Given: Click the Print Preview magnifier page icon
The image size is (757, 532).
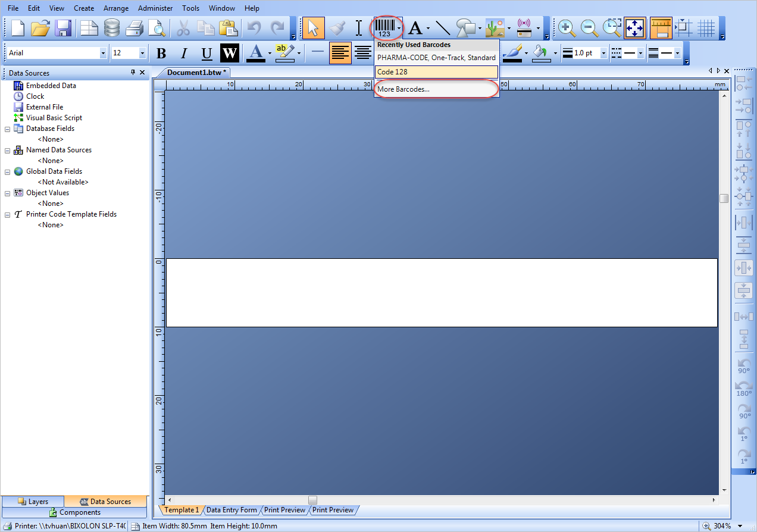Looking at the screenshot, I should pyautogui.click(x=157, y=28).
